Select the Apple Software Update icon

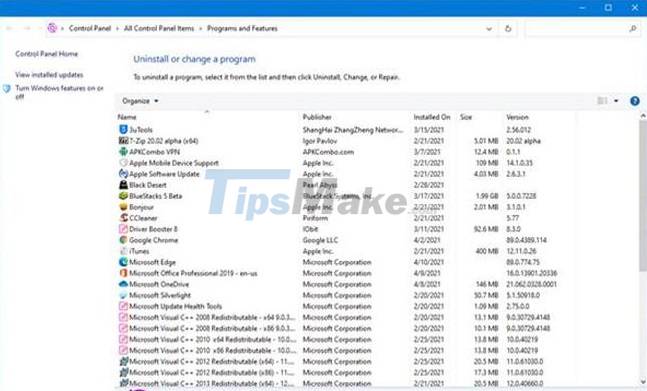[123, 174]
